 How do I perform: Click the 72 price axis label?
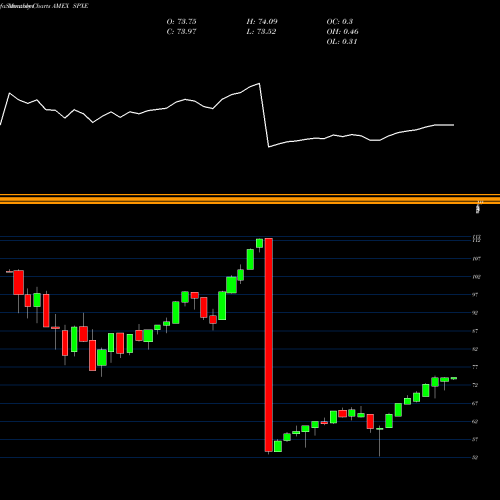(475, 385)
